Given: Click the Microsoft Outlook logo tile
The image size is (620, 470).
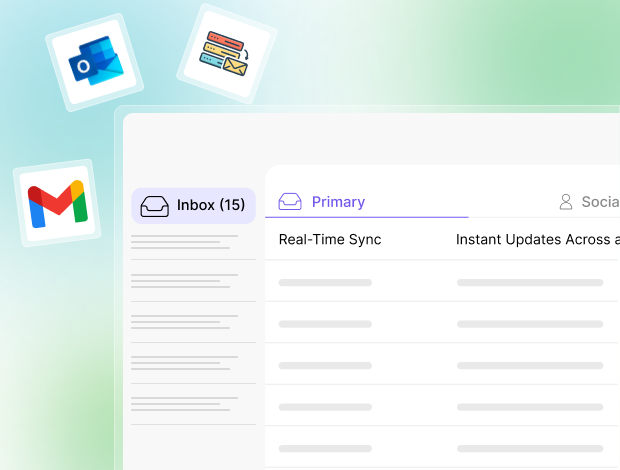Looking at the screenshot, I should point(95,62).
